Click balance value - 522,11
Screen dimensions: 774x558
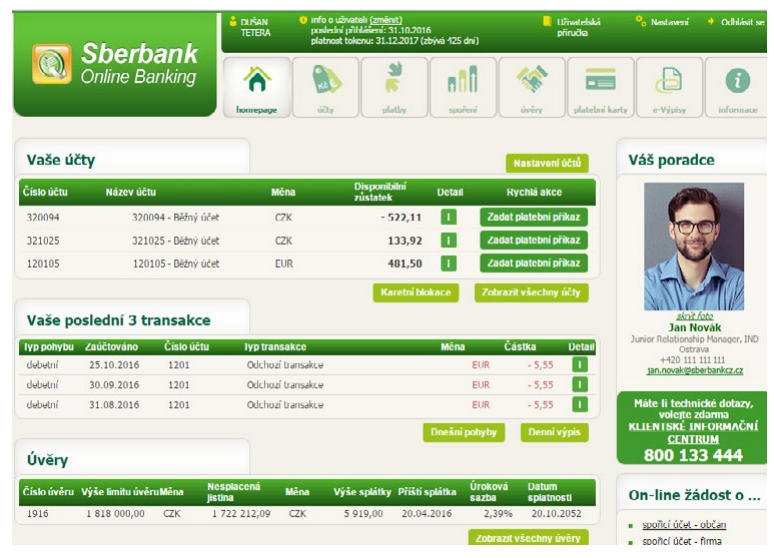401,217
